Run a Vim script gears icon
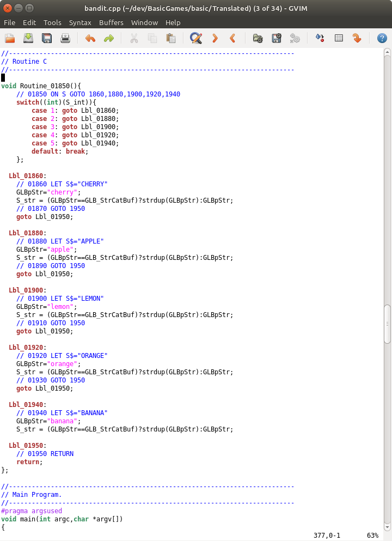The height and width of the screenshot is (541, 392). click(x=295, y=38)
